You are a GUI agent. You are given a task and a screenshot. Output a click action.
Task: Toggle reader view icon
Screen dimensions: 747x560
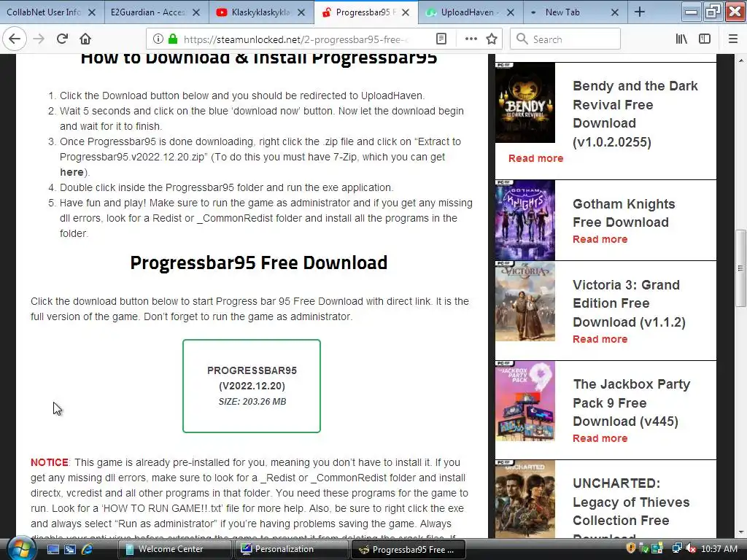441,39
